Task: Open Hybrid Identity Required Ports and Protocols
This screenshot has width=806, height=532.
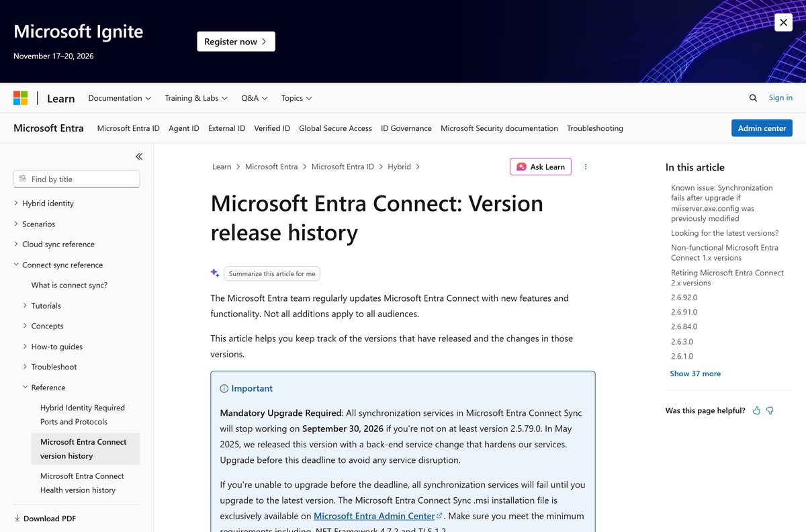Action: tap(83, 414)
